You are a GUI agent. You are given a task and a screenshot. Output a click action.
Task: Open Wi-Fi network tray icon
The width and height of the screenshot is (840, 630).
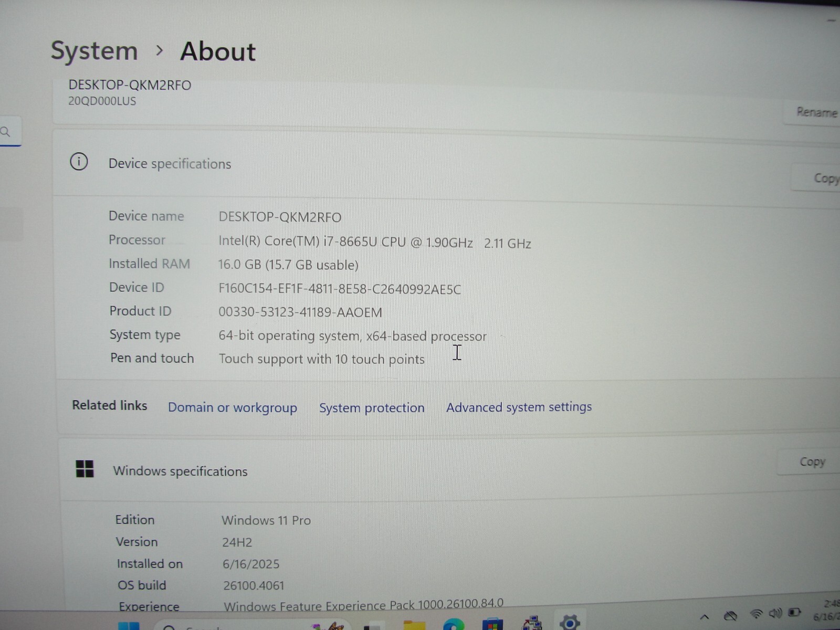(x=757, y=614)
